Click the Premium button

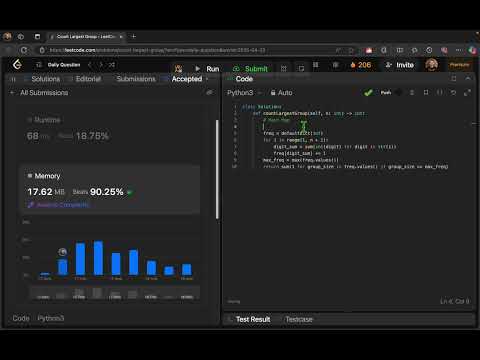pyautogui.click(x=459, y=65)
